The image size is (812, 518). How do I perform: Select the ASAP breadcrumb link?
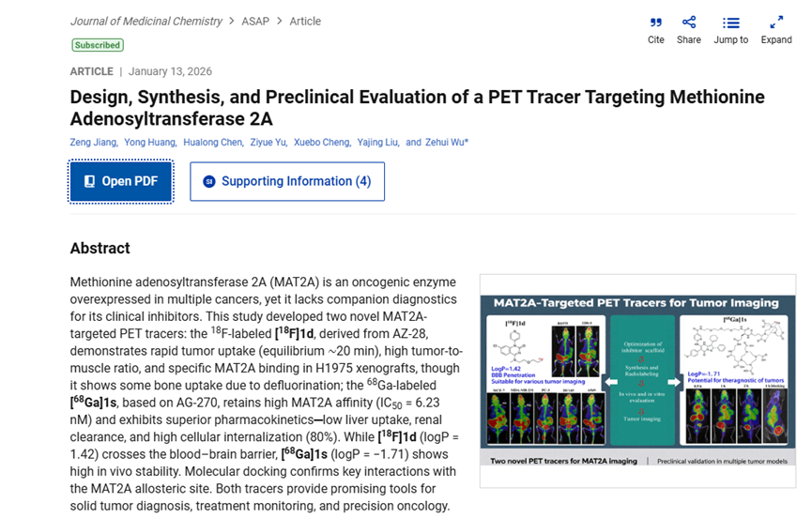[254, 21]
